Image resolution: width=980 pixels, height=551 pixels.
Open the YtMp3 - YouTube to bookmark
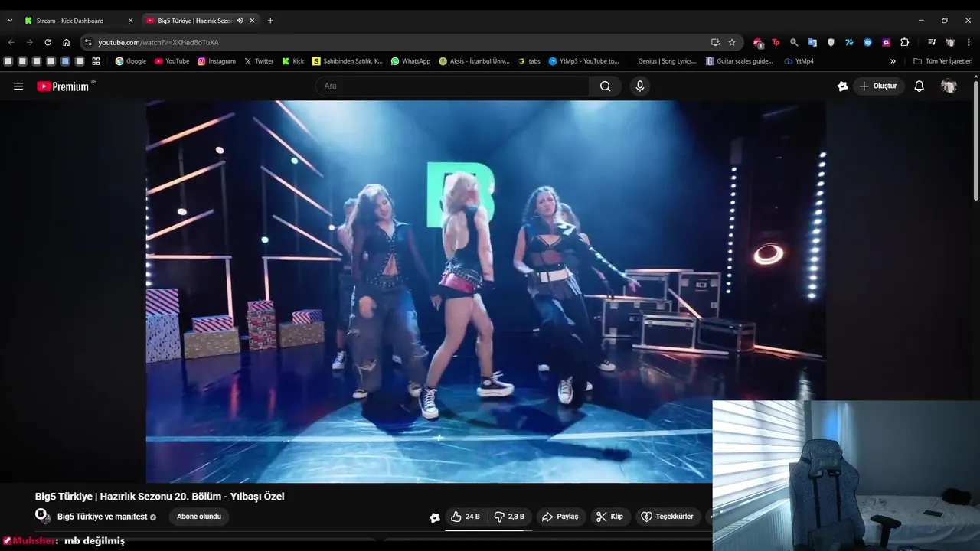pyautogui.click(x=583, y=61)
